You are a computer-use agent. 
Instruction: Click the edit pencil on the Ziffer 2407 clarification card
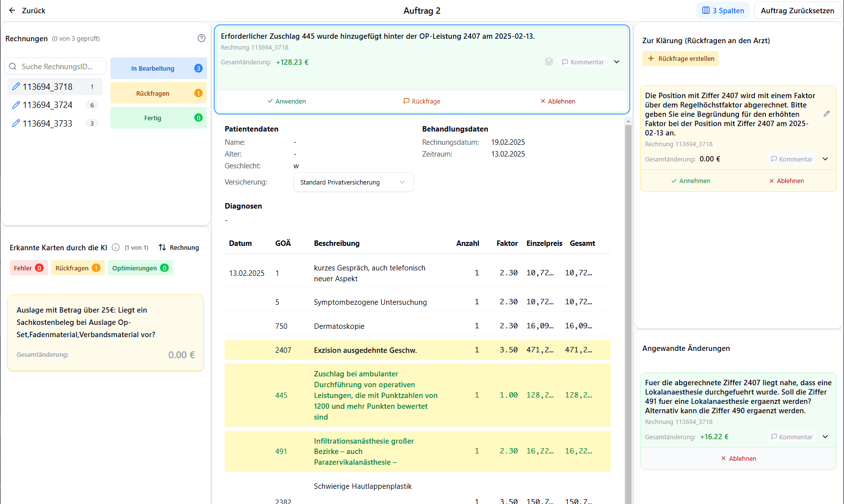827,113
